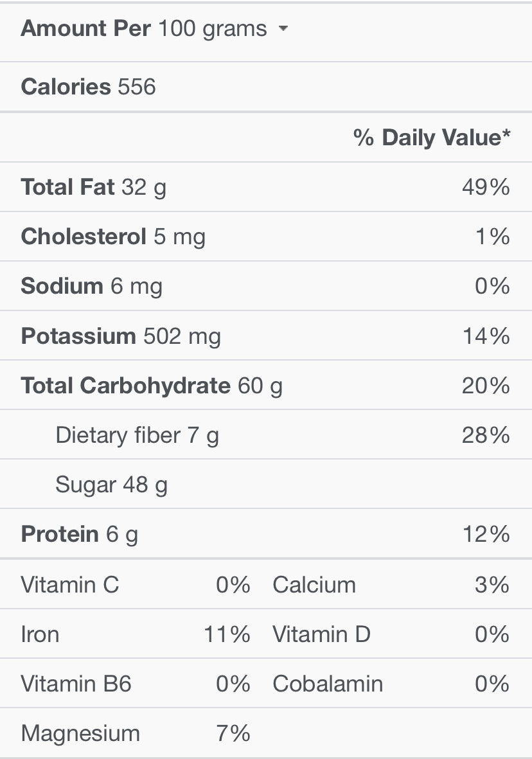Click the Total Fat label
The image size is (532, 759).
click(67, 187)
